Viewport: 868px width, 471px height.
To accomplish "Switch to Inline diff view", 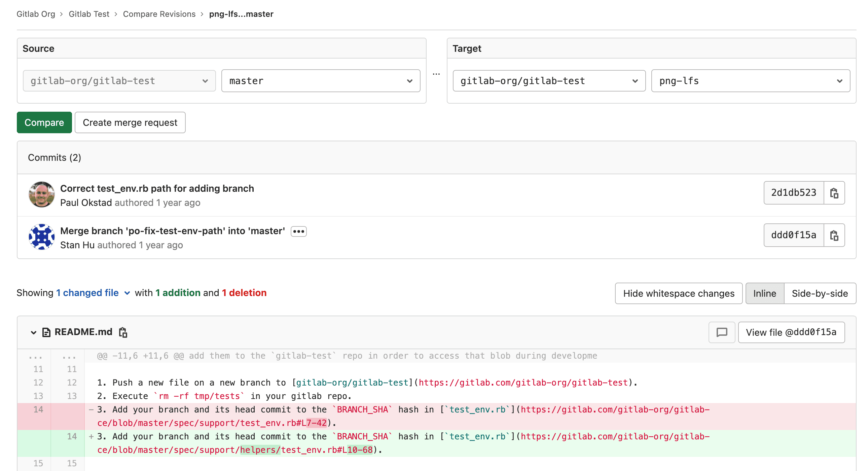I will tap(764, 293).
